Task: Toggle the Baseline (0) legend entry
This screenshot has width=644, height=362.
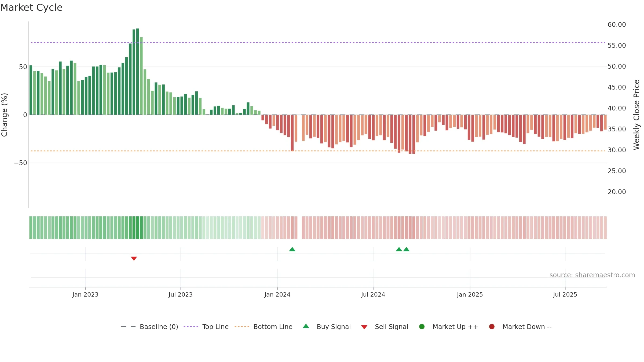Action: click(x=149, y=327)
